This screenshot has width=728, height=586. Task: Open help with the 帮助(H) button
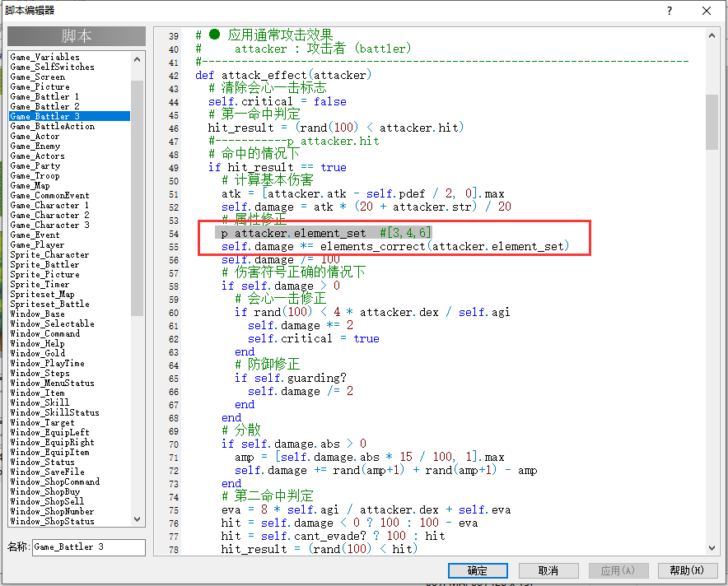687,570
